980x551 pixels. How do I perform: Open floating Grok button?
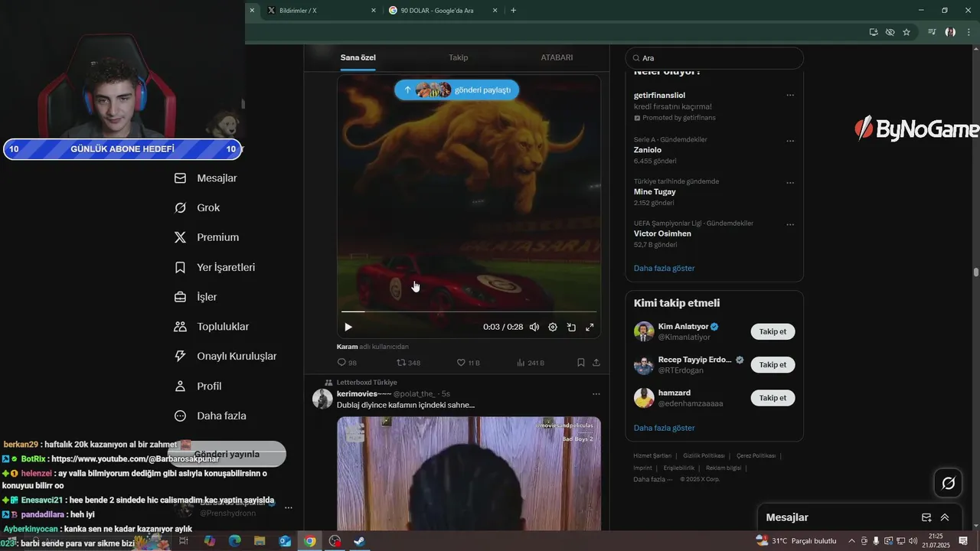pos(948,483)
